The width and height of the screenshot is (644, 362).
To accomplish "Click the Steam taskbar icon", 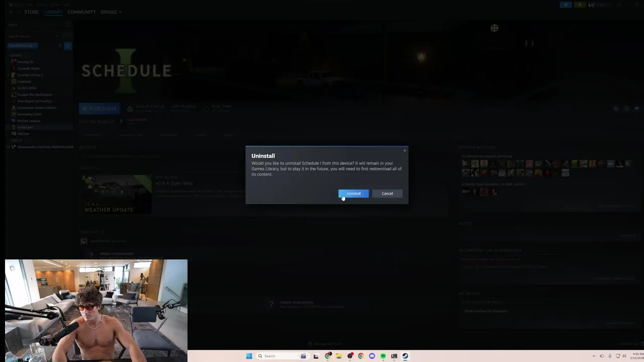I will [x=405, y=356].
